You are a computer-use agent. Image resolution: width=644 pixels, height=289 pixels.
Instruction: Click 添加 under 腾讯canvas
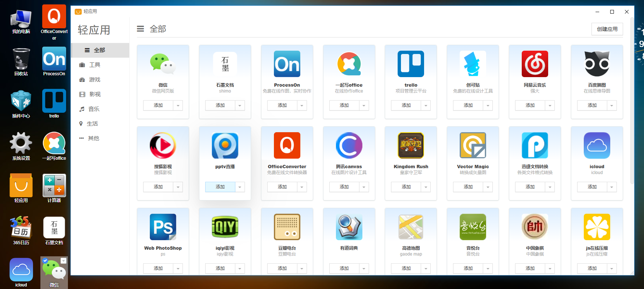click(344, 187)
